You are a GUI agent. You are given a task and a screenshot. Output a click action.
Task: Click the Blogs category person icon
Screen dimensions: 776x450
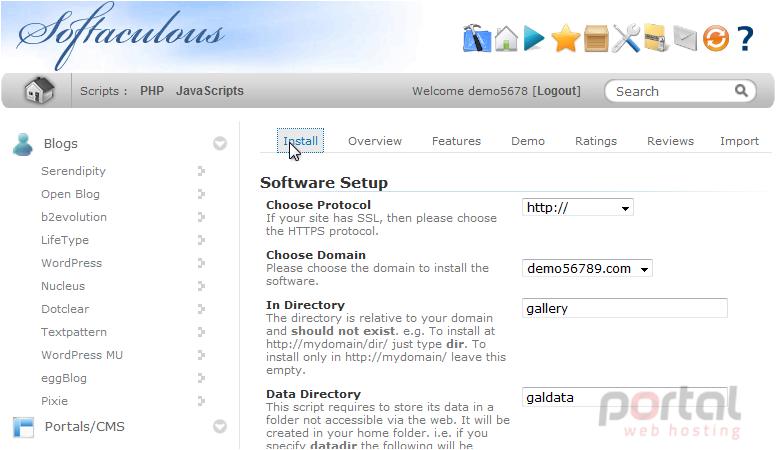(x=23, y=145)
